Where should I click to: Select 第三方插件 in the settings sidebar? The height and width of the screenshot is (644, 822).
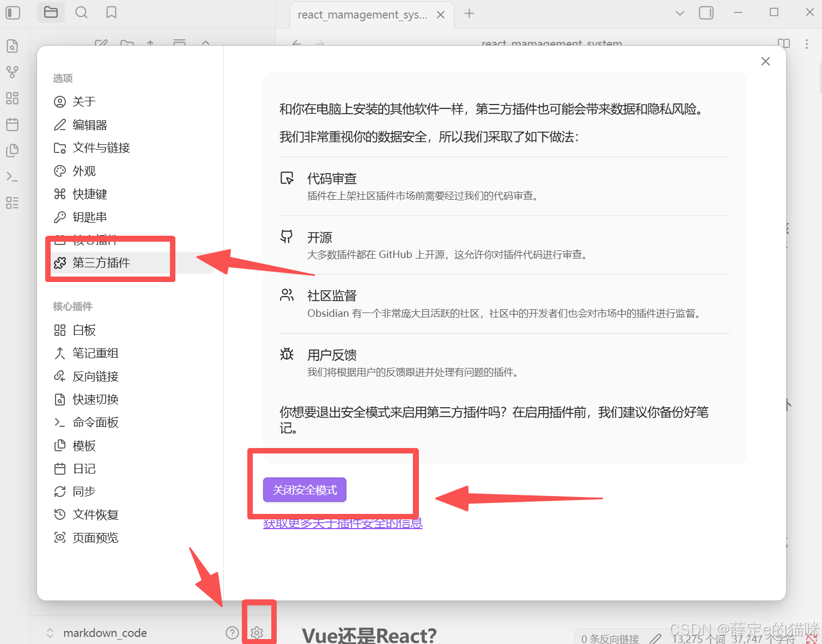point(101,262)
